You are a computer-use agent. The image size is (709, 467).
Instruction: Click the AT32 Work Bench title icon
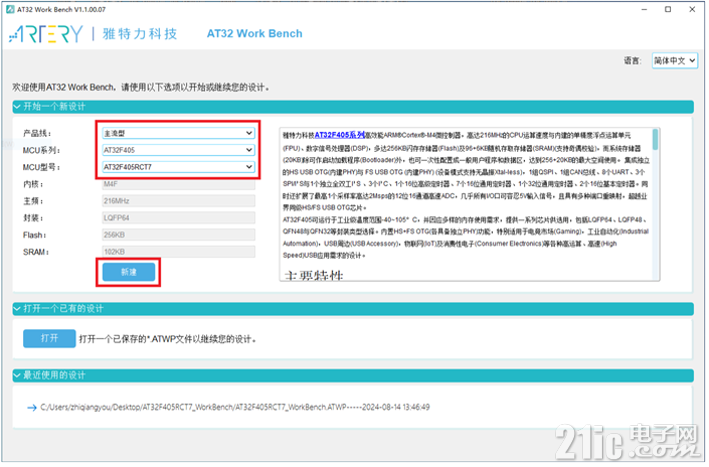10,9
